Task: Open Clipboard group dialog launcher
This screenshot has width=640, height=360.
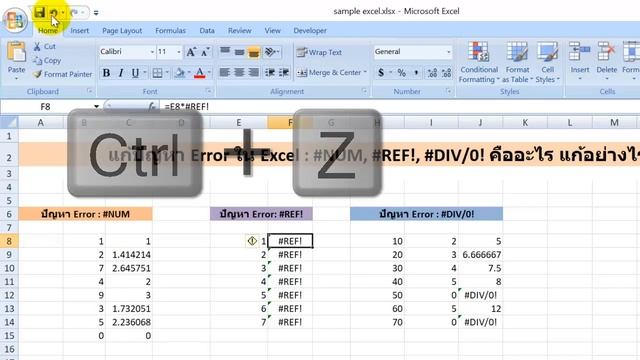Action: pos(90,91)
